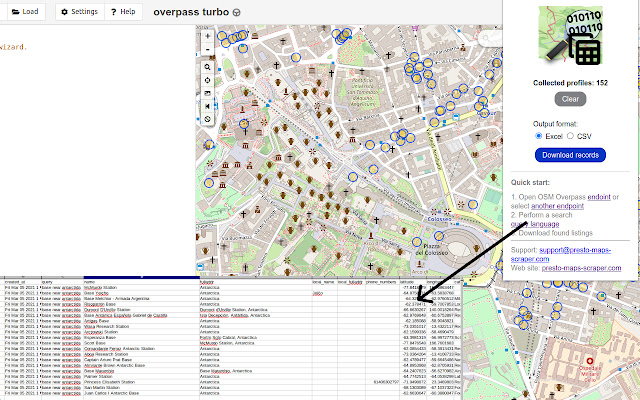
Task: Select Princess Elisabeth Station cell
Action: (142, 382)
